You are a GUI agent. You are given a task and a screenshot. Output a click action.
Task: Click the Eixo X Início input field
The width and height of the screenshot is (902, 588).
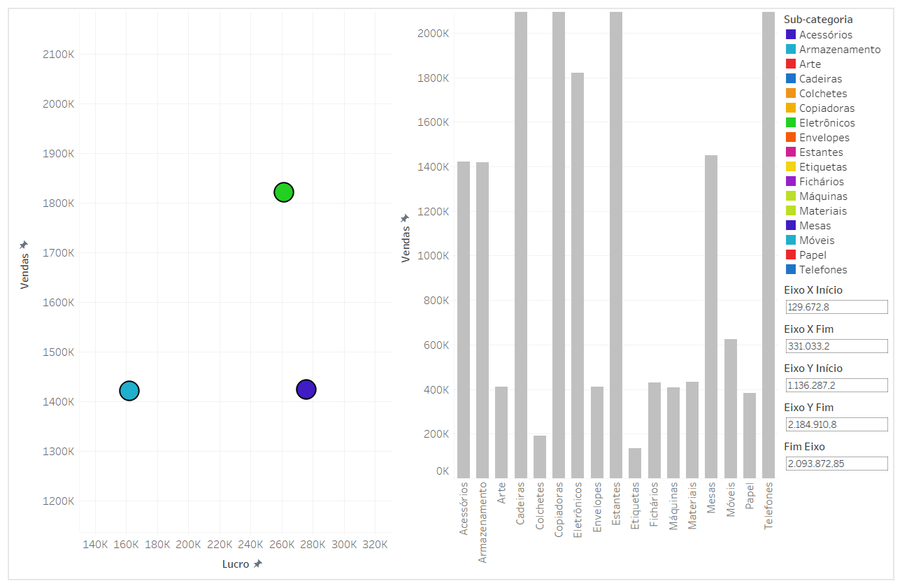[x=837, y=307]
